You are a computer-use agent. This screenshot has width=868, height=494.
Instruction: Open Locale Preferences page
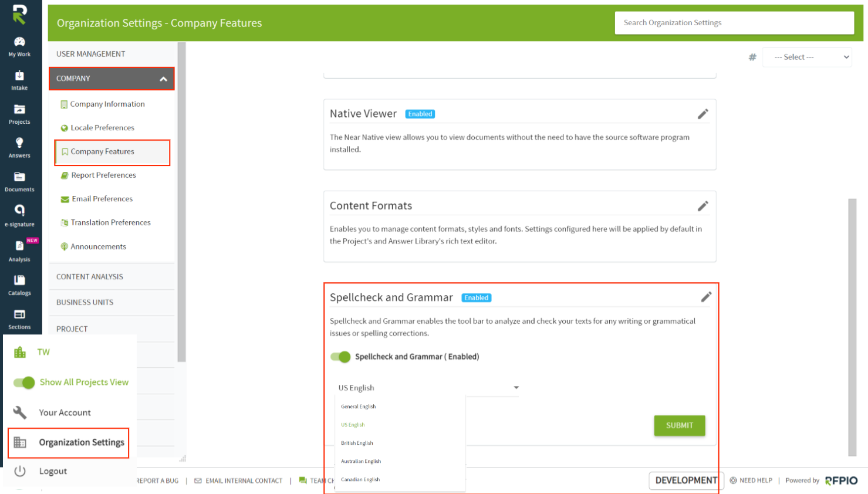pos(103,128)
